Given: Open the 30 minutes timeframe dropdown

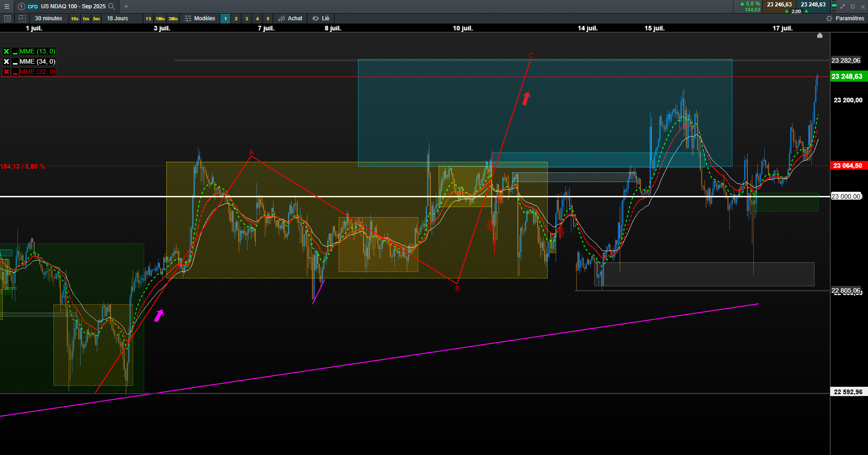Looking at the screenshot, I should point(48,18).
